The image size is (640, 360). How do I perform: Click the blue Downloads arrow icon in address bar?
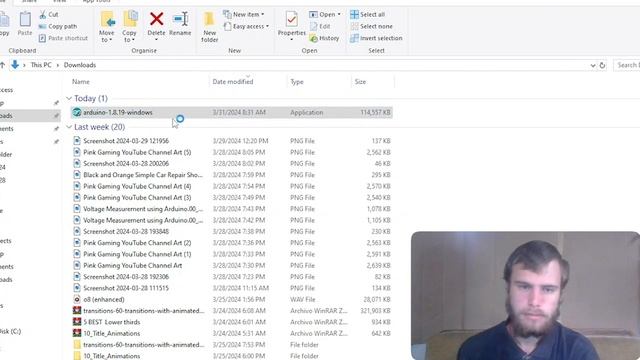(x=15, y=64)
